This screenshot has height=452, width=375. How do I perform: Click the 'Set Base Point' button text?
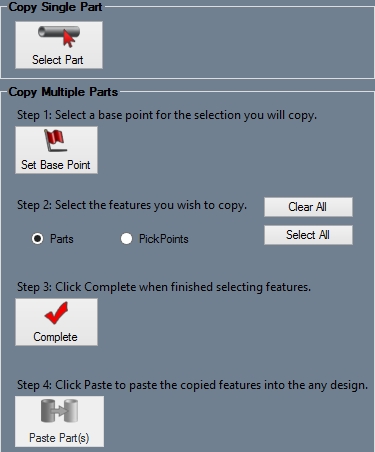click(x=56, y=165)
